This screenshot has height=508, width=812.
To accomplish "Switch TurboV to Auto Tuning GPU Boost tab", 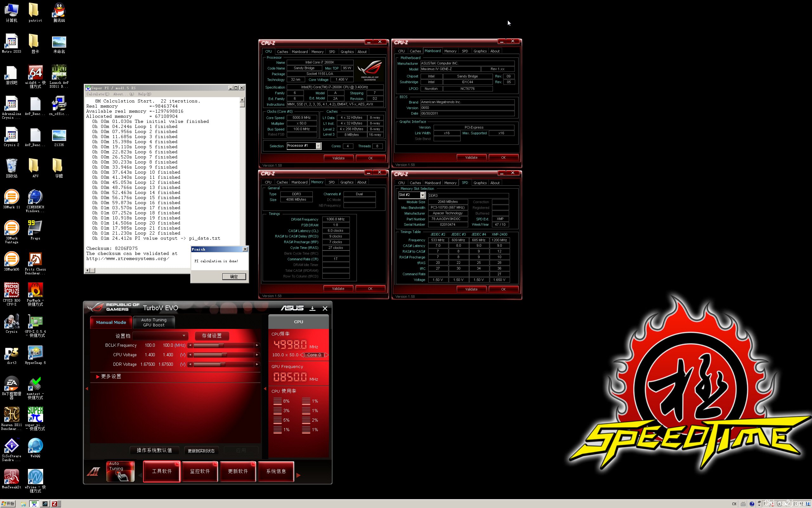I will click(154, 322).
